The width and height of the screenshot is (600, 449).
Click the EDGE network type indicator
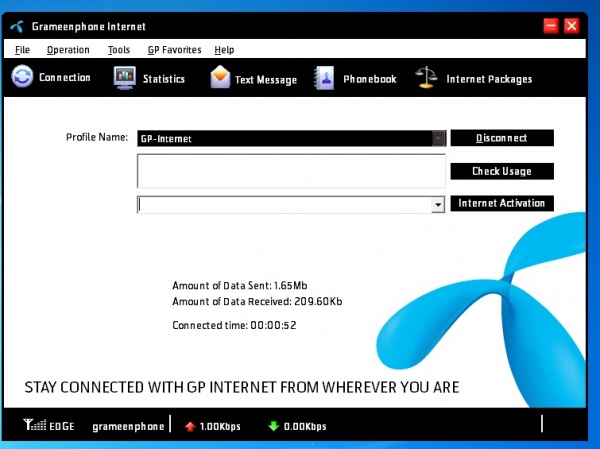click(62, 426)
